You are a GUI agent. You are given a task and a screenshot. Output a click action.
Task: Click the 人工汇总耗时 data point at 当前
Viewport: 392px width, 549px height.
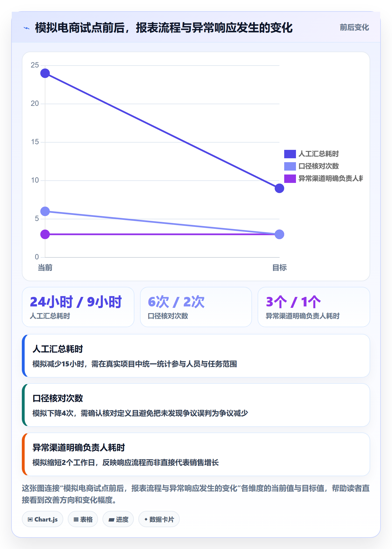45,73
